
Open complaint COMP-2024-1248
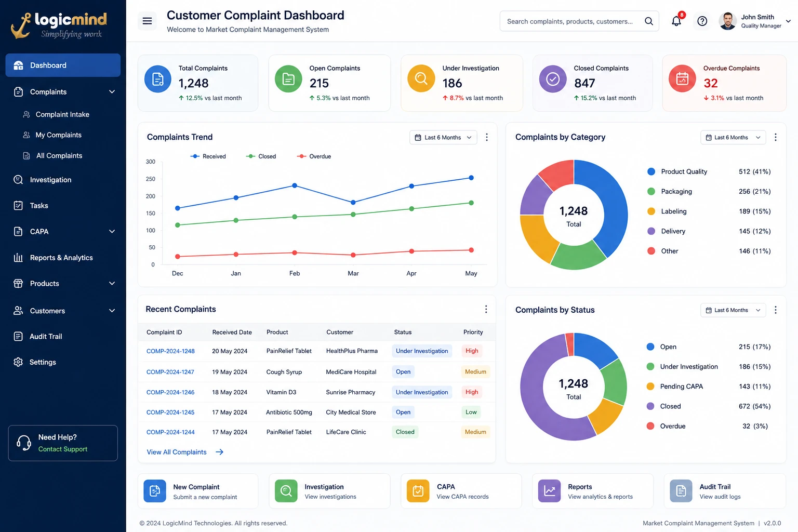point(170,351)
